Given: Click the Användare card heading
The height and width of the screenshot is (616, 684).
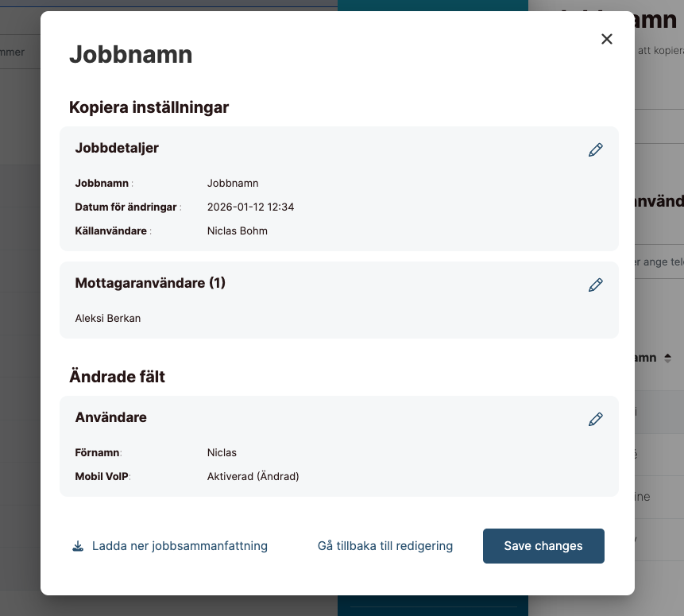Looking at the screenshot, I should coord(110,417).
